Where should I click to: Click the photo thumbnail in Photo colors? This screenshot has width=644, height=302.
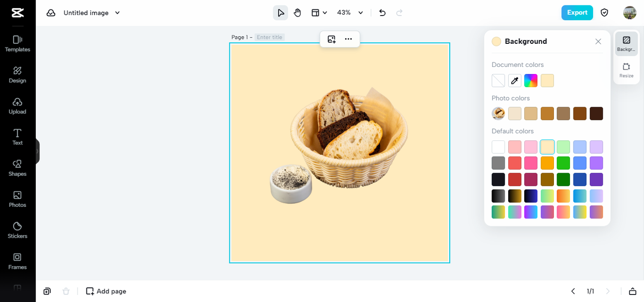498,114
